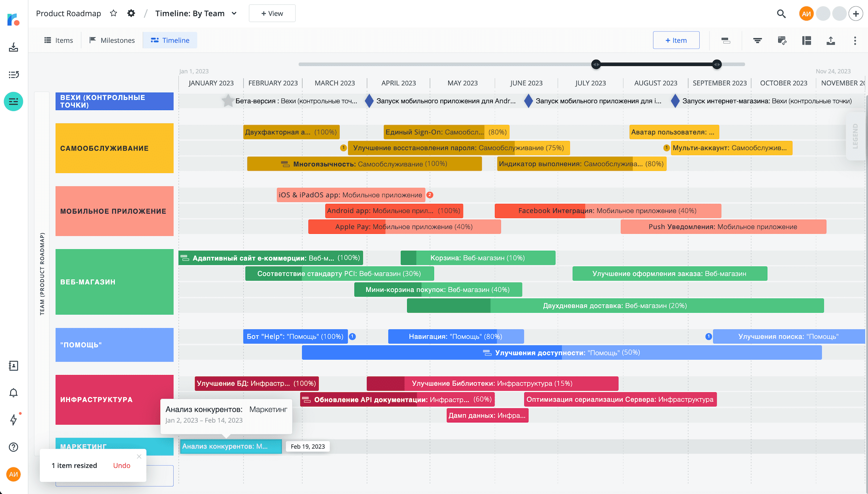The image size is (868, 494).
Task: Open the filter icon in toolbar
Action: pos(758,41)
